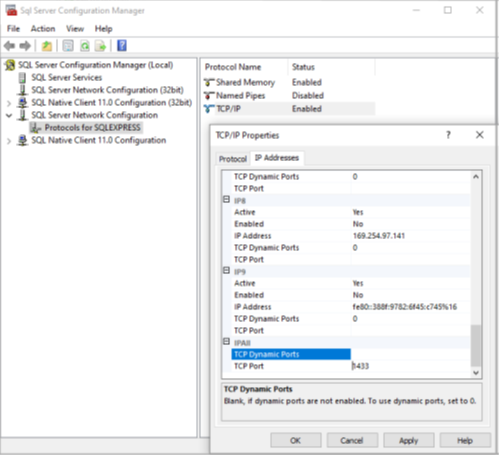Expand SQL Native Client 11.0 Configuration (32bit)
The width and height of the screenshot is (499, 455).
pos(9,103)
